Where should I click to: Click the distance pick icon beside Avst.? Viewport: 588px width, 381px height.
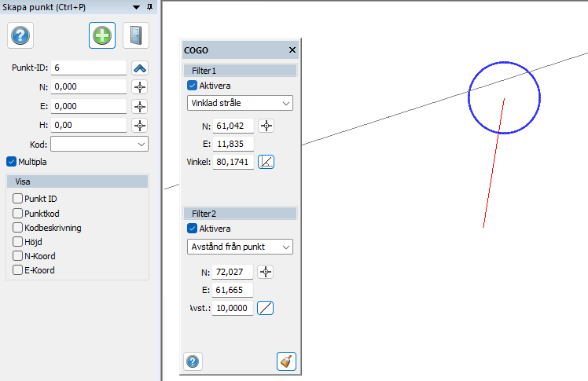266,308
